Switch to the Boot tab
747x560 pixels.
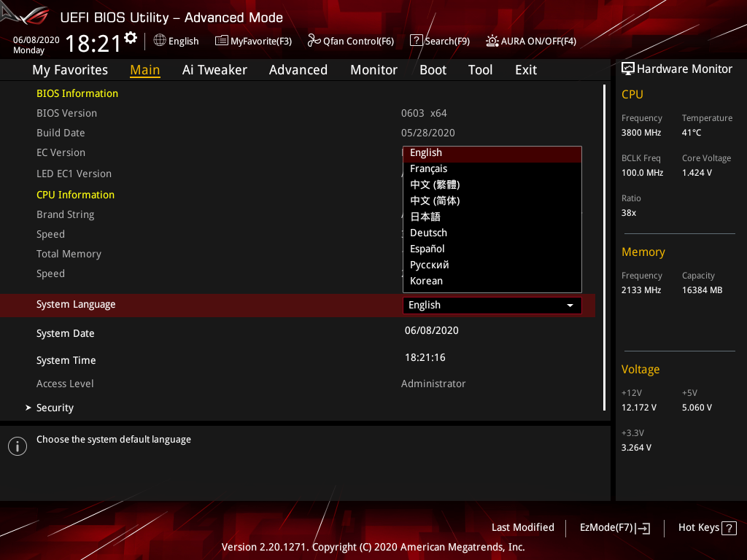coord(433,70)
